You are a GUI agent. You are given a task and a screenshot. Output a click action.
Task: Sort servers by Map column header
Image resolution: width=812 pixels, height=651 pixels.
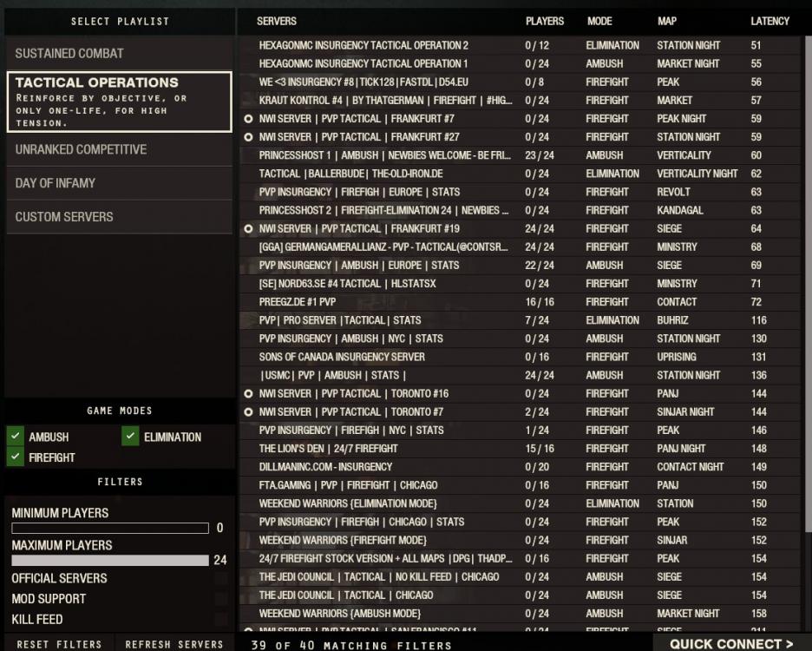[667, 21]
